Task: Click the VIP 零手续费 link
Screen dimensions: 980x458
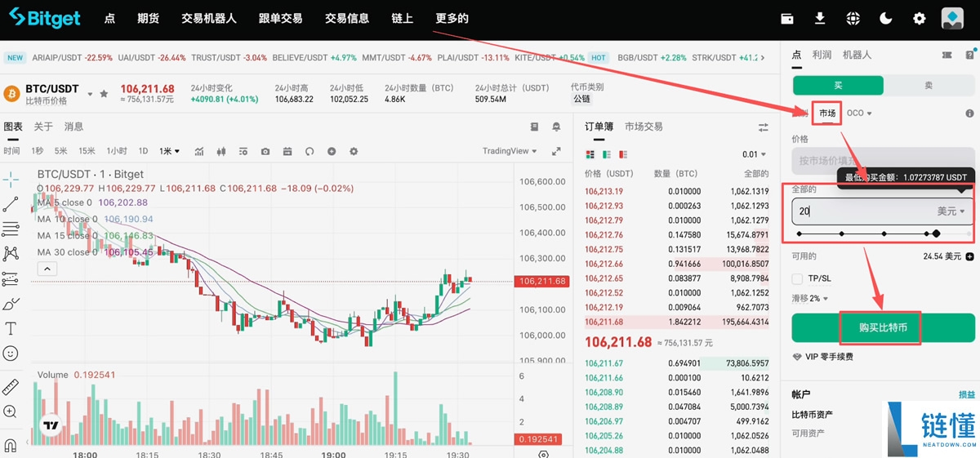Action: click(x=822, y=357)
